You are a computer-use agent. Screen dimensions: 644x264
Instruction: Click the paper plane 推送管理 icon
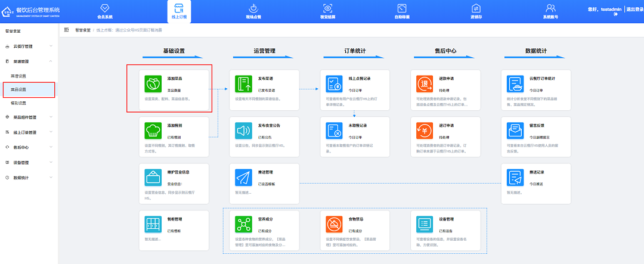pyautogui.click(x=244, y=176)
